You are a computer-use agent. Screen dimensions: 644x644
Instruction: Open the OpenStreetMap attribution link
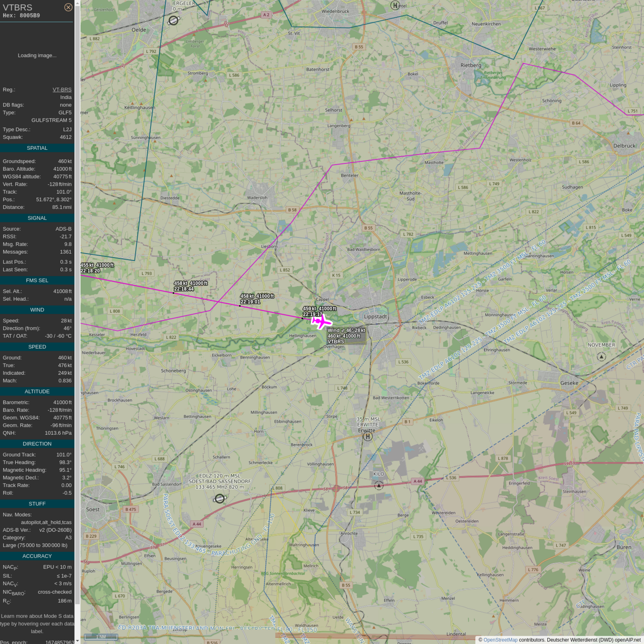point(500,640)
